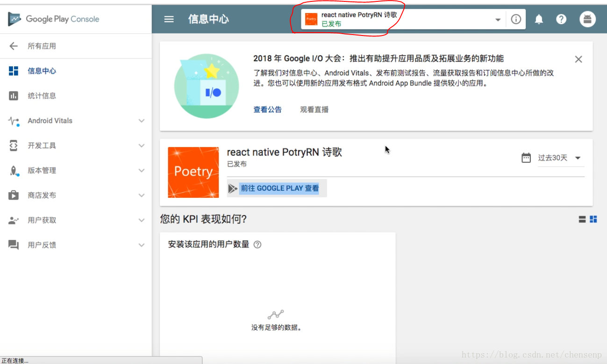Click the app info circle icon

(x=516, y=19)
